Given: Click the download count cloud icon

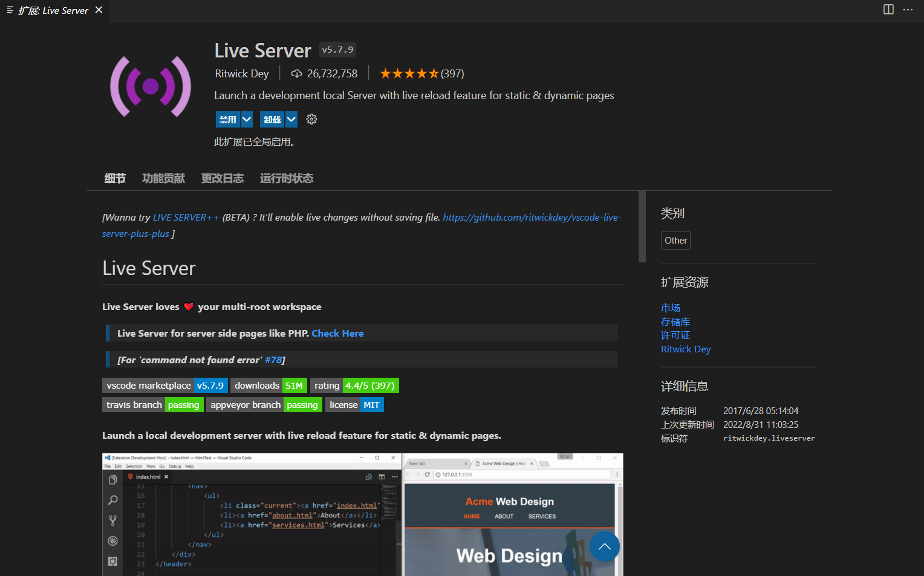Looking at the screenshot, I should click(296, 74).
